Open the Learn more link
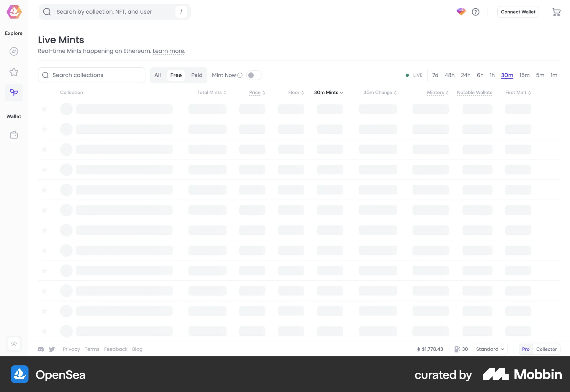The width and height of the screenshot is (570, 392). click(x=168, y=51)
